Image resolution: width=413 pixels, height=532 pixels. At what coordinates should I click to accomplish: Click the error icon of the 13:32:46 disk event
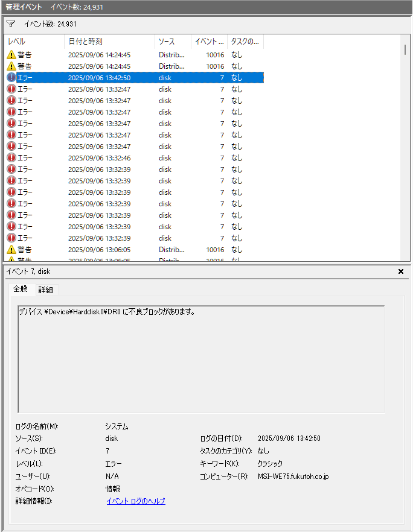11,158
